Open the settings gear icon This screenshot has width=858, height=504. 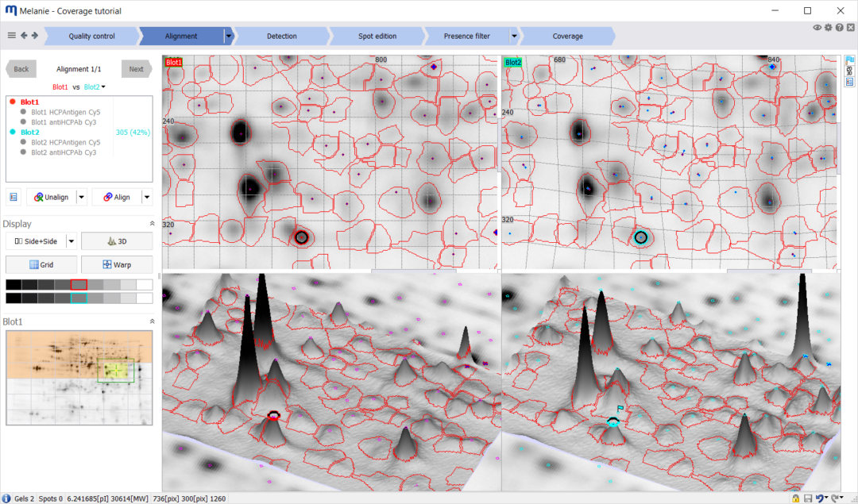click(828, 27)
